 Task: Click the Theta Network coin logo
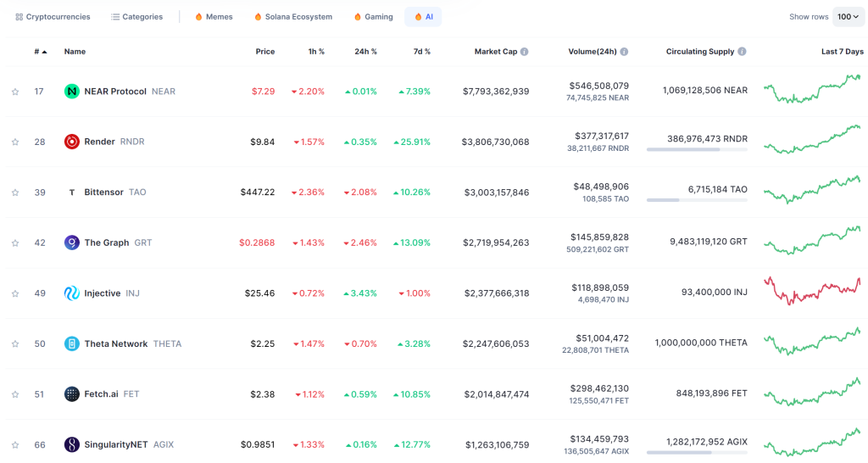tap(71, 343)
